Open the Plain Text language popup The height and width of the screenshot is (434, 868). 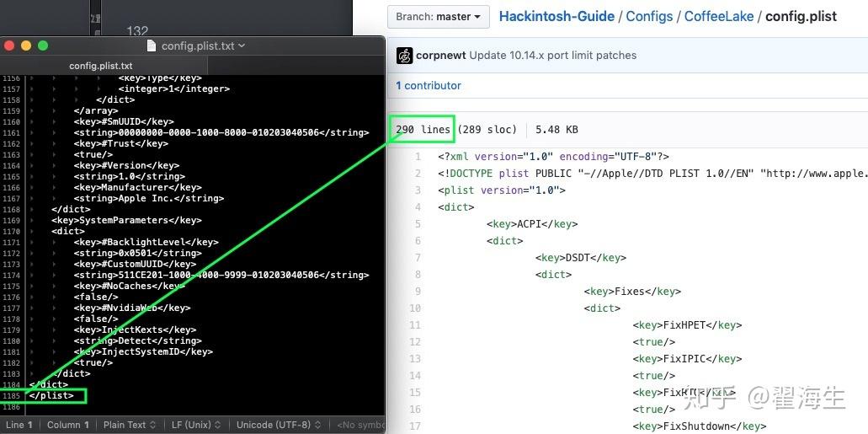[x=129, y=425]
